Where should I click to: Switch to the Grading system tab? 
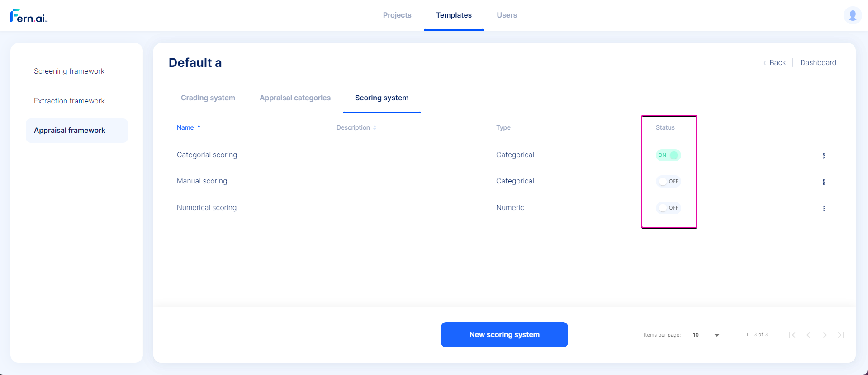tap(208, 98)
